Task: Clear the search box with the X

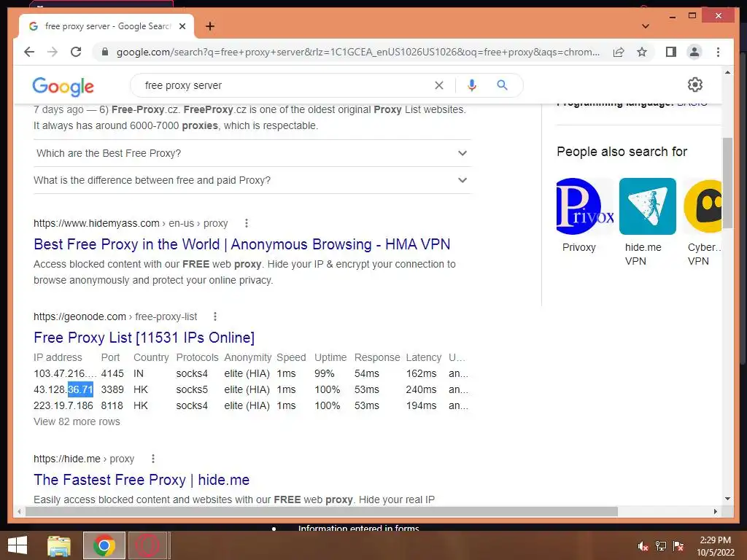Action: tap(438, 85)
